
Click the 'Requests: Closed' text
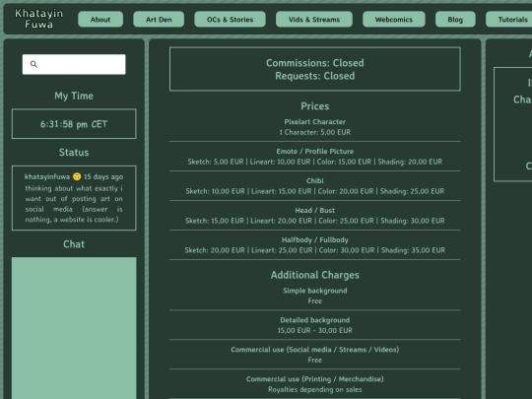point(315,76)
